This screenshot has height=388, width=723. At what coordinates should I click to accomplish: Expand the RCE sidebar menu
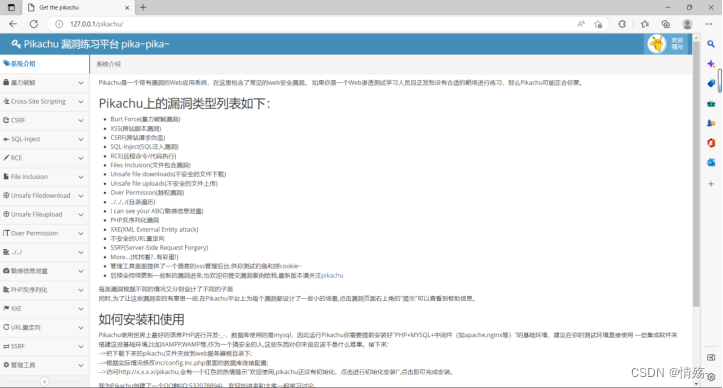coord(44,158)
